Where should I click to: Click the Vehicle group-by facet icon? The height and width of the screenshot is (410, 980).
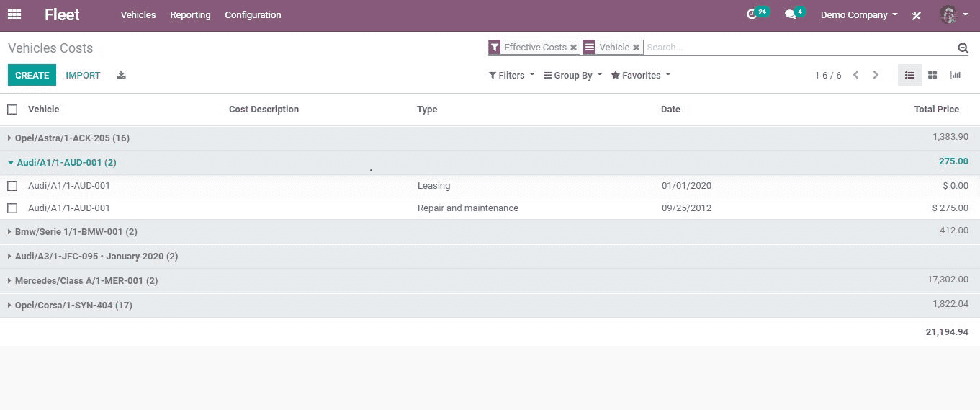590,48
